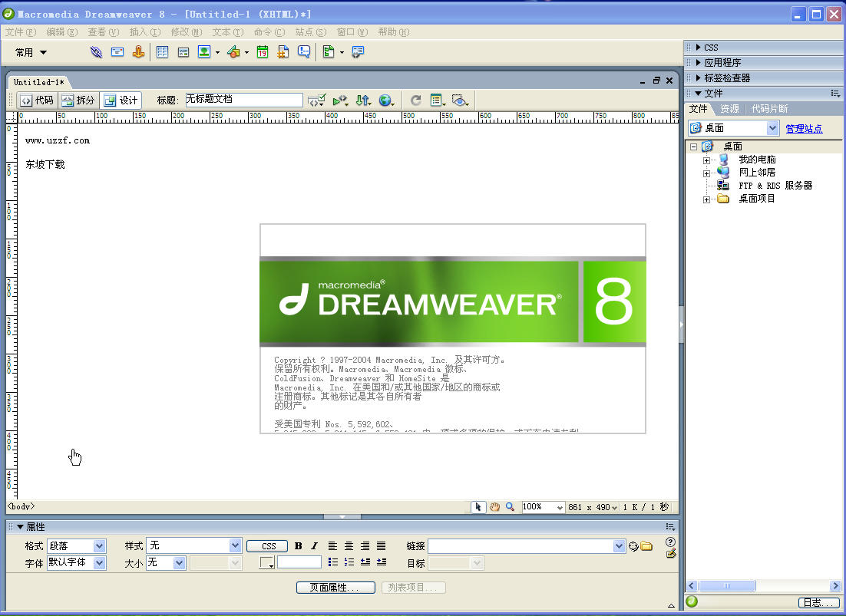Expand the 应用程序 panel group
This screenshot has width=846, height=616.
click(698, 62)
